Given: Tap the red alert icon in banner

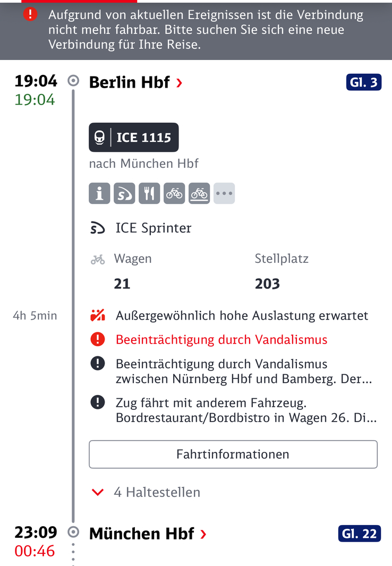Looking at the screenshot, I should pyautogui.click(x=30, y=14).
